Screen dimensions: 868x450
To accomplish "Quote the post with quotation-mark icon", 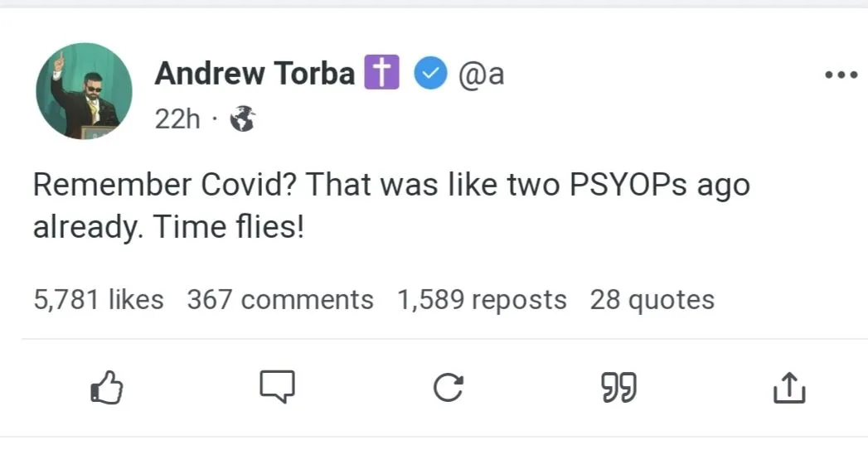I will pos(618,387).
